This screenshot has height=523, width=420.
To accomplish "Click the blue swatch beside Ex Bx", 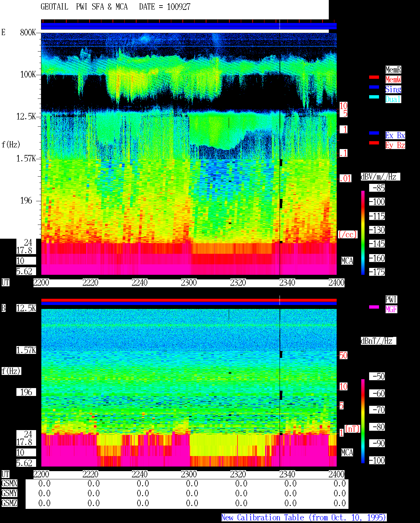I will pos(374,133).
